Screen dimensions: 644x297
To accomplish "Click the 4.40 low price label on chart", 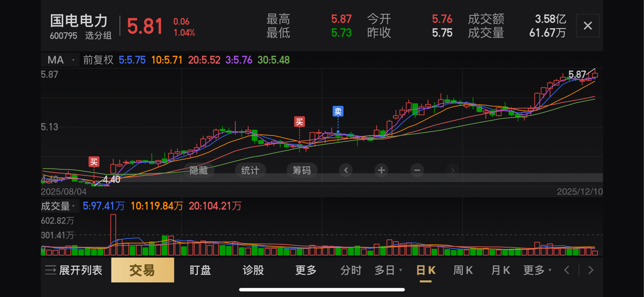I will (x=111, y=179).
